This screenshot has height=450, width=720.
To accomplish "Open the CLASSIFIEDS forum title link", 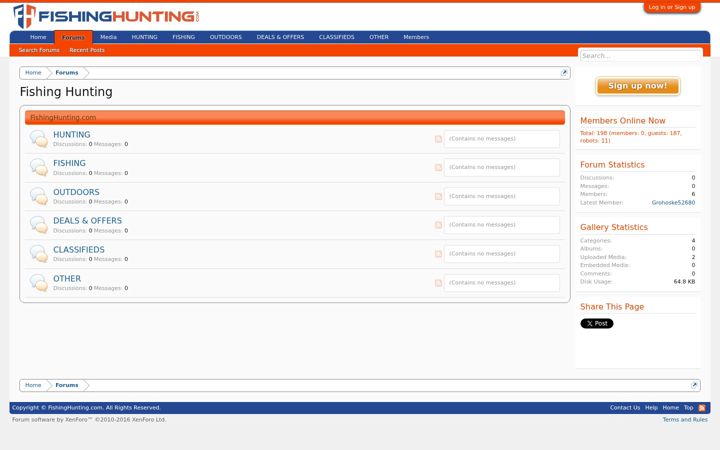I will 79,250.
